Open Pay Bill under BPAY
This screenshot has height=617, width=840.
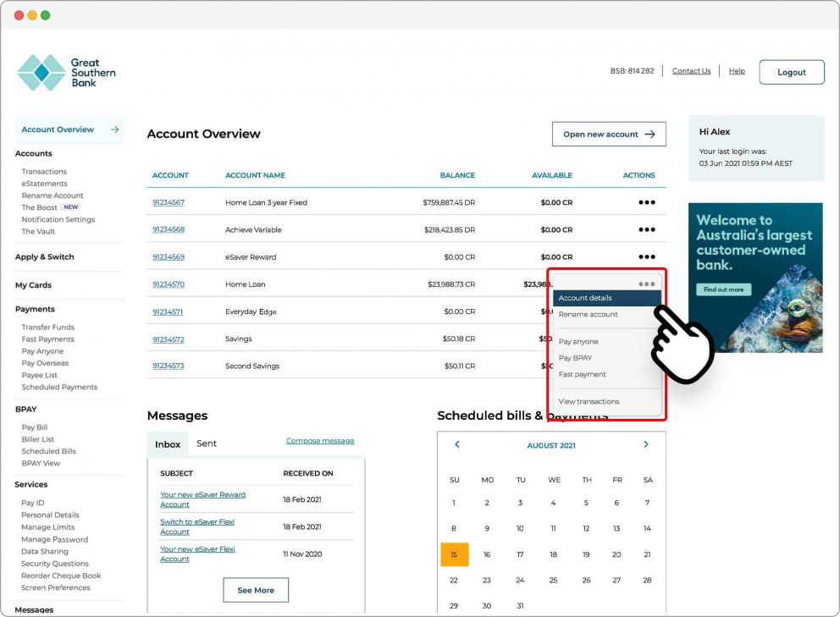(35, 427)
